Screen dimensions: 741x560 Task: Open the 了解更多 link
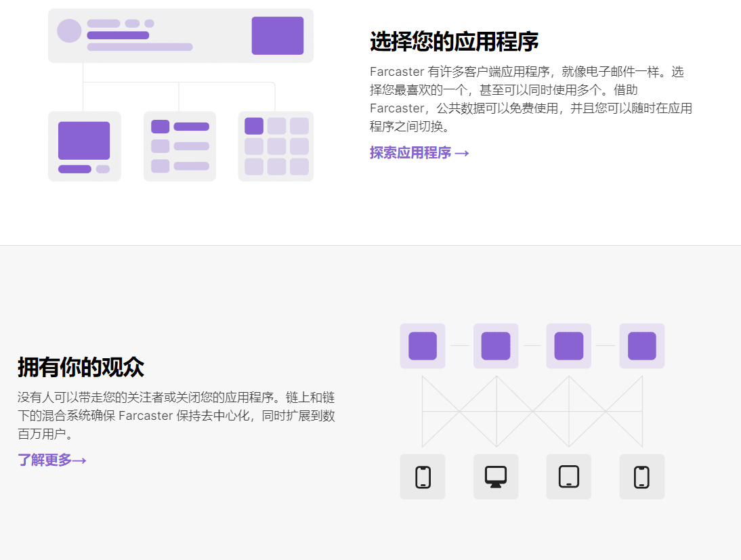(x=52, y=460)
